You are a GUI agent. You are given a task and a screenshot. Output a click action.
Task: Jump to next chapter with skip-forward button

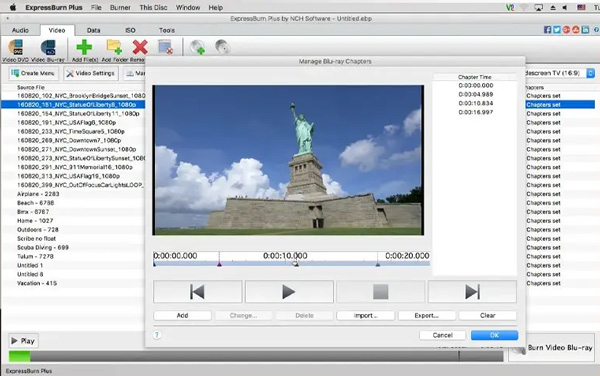click(472, 292)
